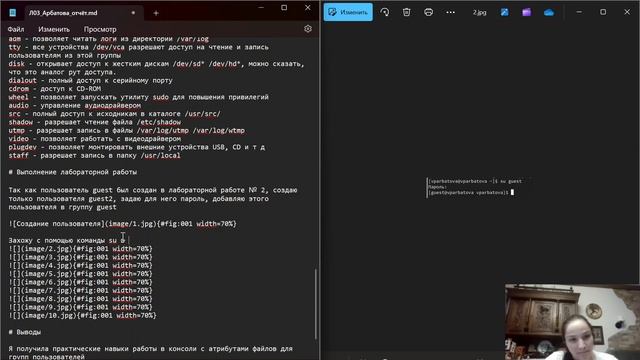The image size is (640, 360).
Task: Open the more options ellipsis in Photos
Action: pyautogui.click(x=450, y=12)
